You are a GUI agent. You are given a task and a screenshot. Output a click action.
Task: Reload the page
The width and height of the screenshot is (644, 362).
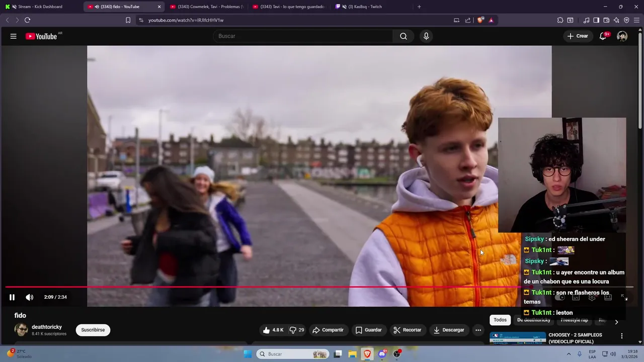point(27,20)
